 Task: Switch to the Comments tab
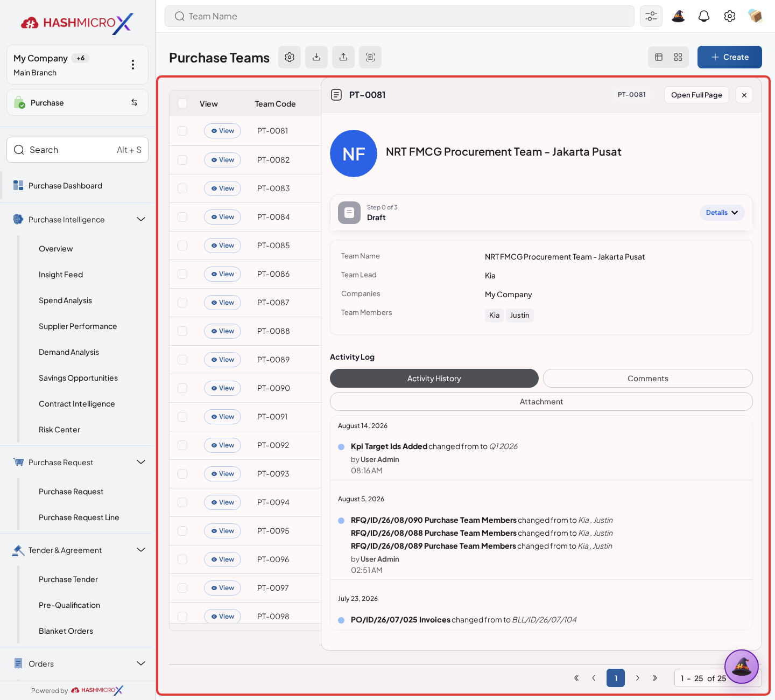tap(648, 378)
